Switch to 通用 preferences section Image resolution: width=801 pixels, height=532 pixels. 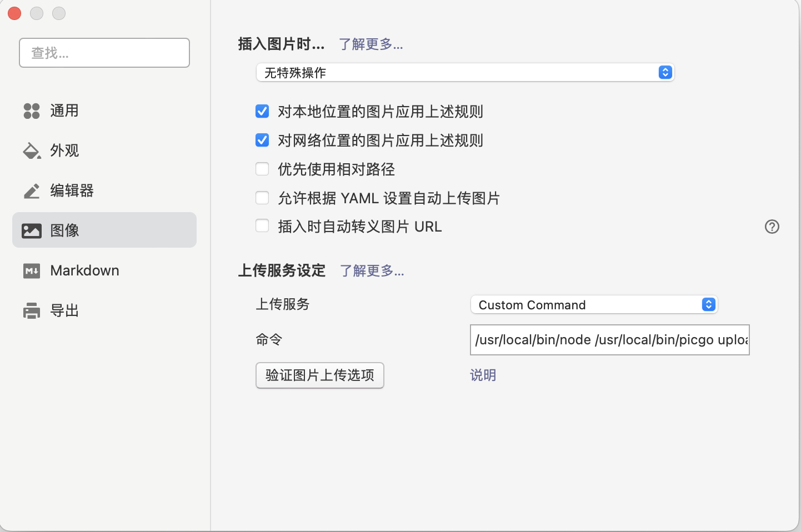click(104, 111)
